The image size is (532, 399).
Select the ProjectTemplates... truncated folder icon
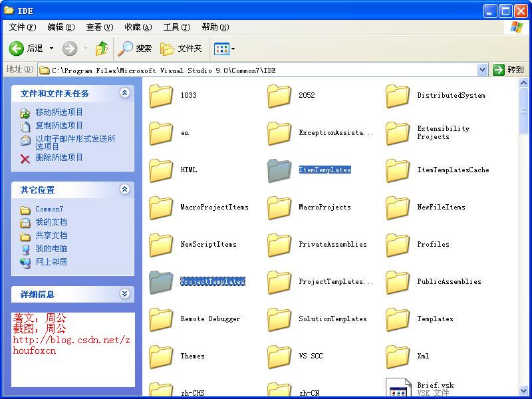click(279, 282)
